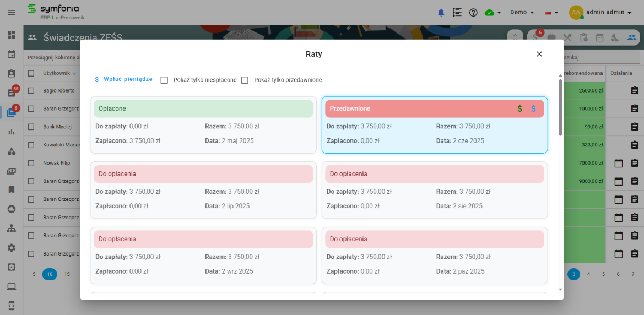Click the Raty dialog vertical scrollbar
This screenshot has width=644, height=315.
(x=561, y=107)
